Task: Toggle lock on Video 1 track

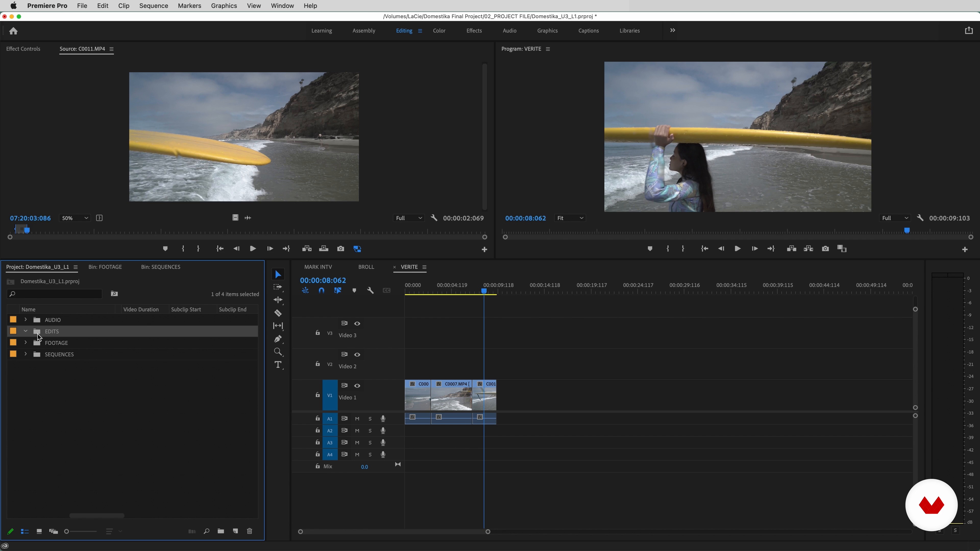Action: [317, 395]
